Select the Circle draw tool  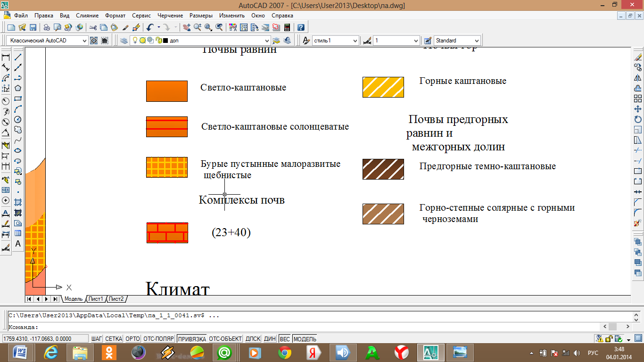click(x=18, y=119)
